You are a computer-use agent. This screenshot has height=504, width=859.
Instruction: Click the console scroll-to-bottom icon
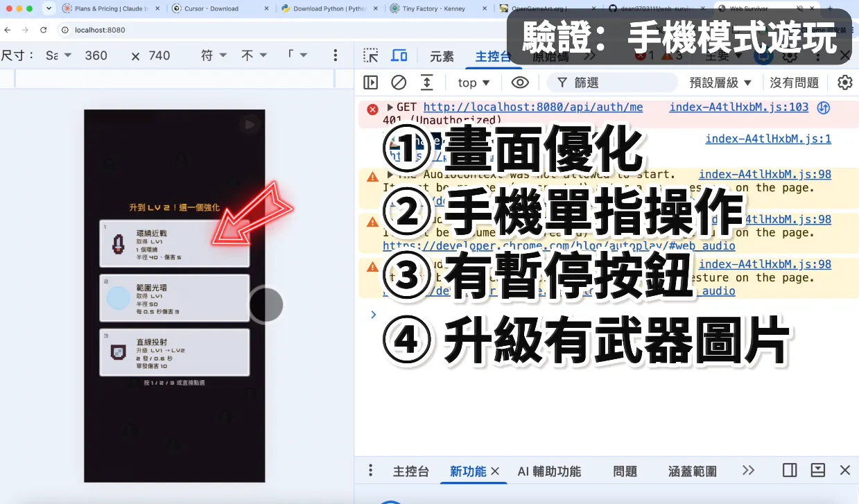tap(427, 82)
